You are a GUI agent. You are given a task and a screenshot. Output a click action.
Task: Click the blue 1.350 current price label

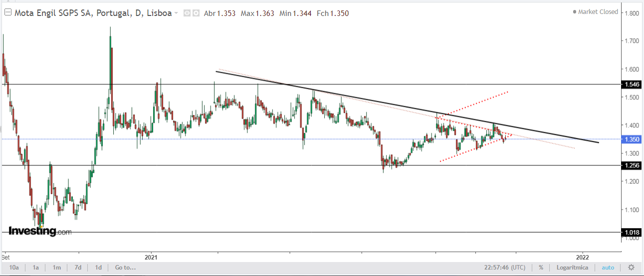(631, 139)
